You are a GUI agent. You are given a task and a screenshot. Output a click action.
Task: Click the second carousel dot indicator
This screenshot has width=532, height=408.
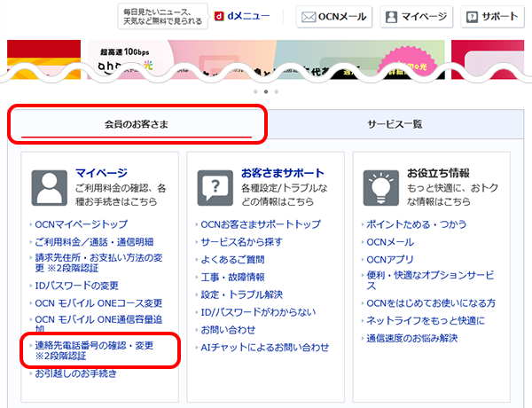pyautogui.click(x=266, y=91)
